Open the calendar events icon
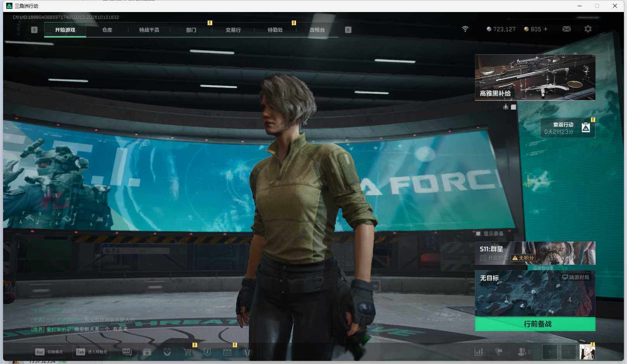 click(x=227, y=352)
